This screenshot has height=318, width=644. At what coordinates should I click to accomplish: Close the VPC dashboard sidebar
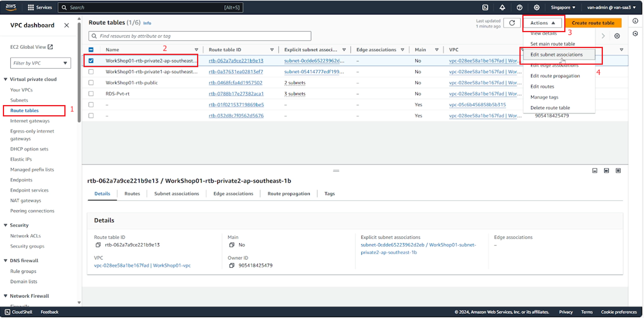67,25
